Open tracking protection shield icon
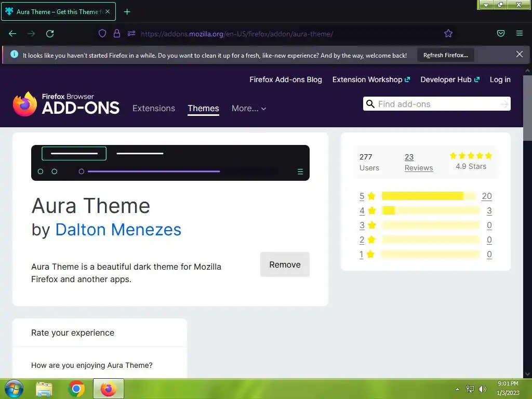Viewport: 532px width, 399px height. [102, 33]
